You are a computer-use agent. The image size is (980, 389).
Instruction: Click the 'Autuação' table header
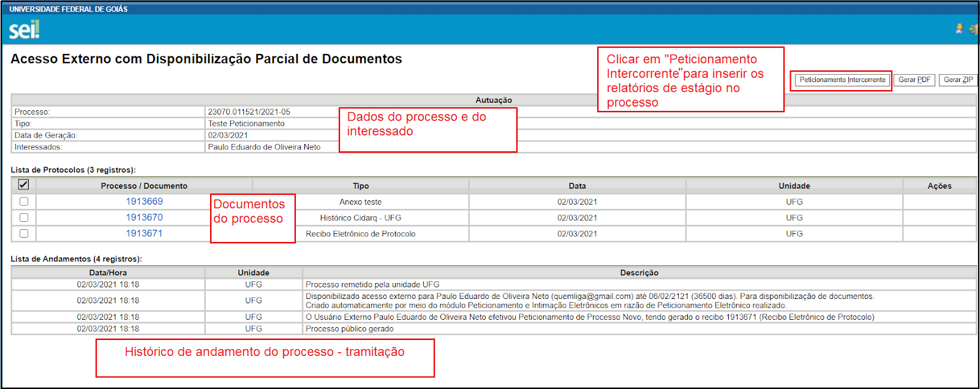494,100
